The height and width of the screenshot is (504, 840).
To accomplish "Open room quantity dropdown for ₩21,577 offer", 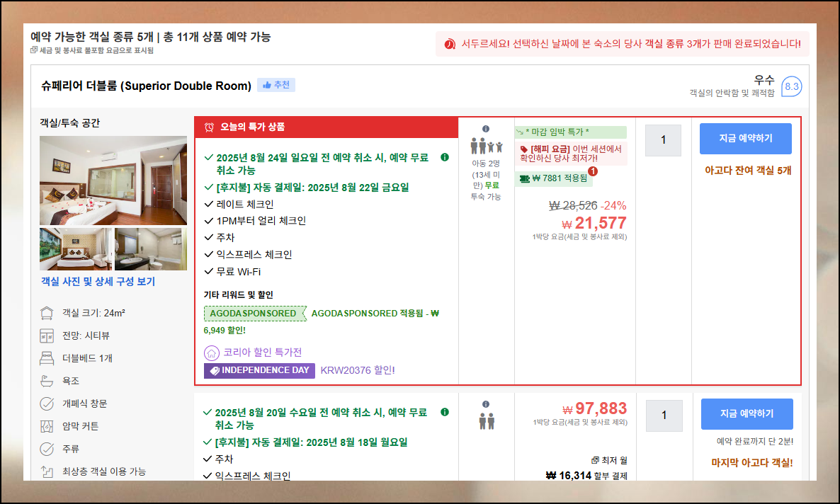I will click(663, 140).
